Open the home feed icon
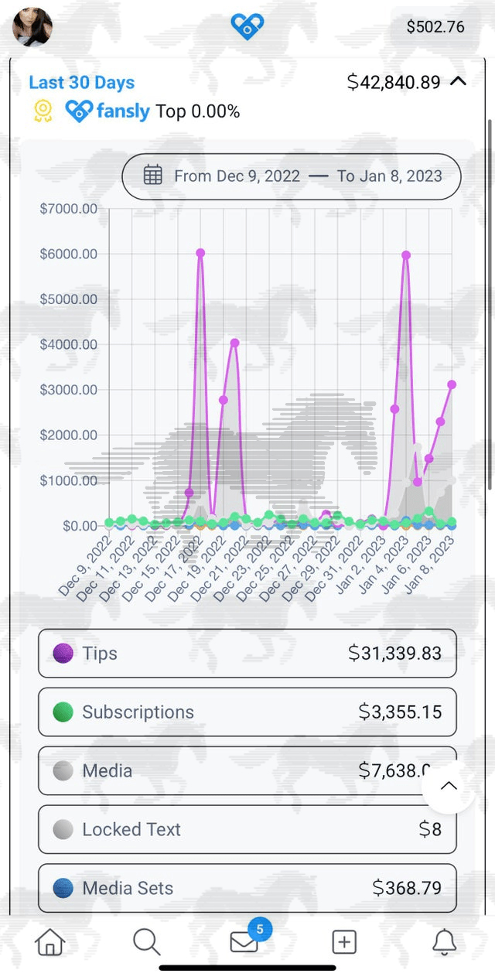Viewport: 495px width, 980px height. coord(50,941)
